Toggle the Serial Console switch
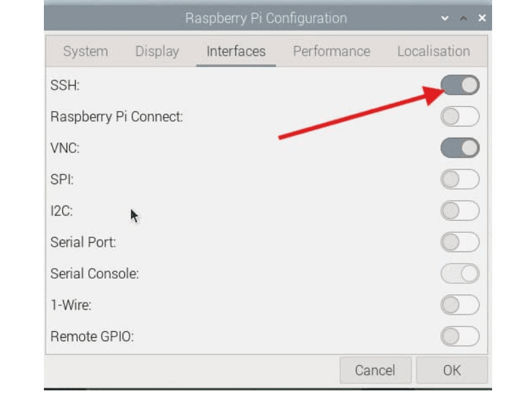Image resolution: width=532 pixels, height=399 pixels. pos(460,273)
